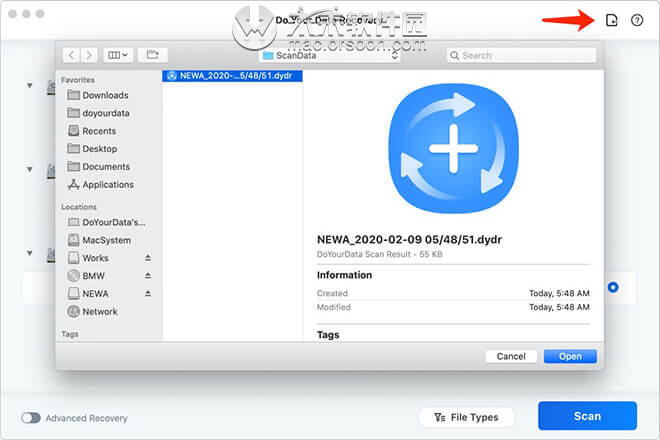Eject the NEWA volume
660x440 pixels.
148,293
